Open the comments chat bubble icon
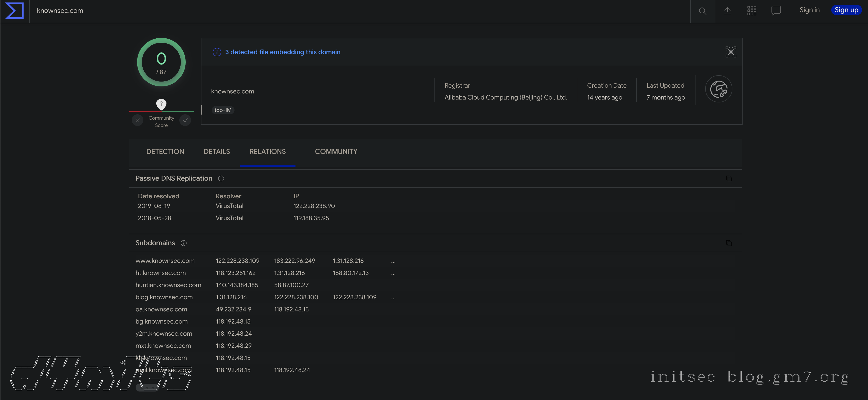Viewport: 868px width, 400px height. [776, 11]
